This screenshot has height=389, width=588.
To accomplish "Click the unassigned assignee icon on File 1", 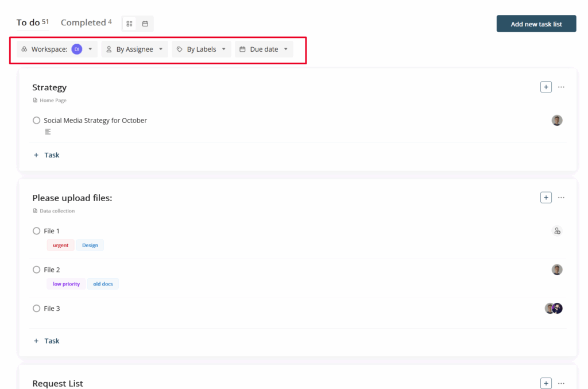I will coord(556,231).
